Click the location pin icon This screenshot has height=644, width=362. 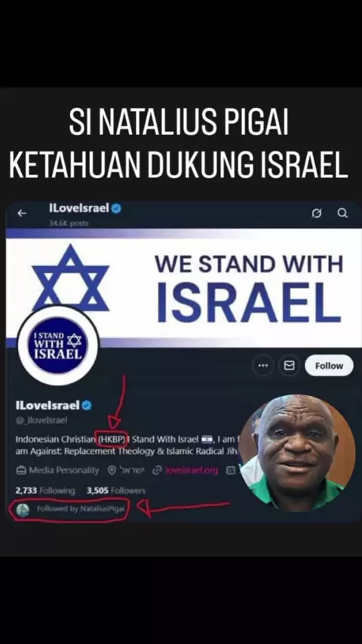pos(112,471)
